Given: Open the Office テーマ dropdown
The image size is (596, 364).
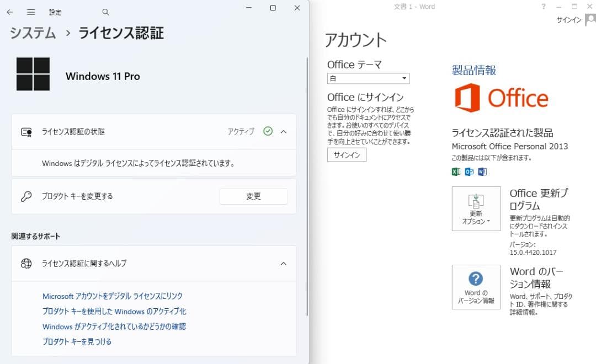Looking at the screenshot, I should coord(368,78).
